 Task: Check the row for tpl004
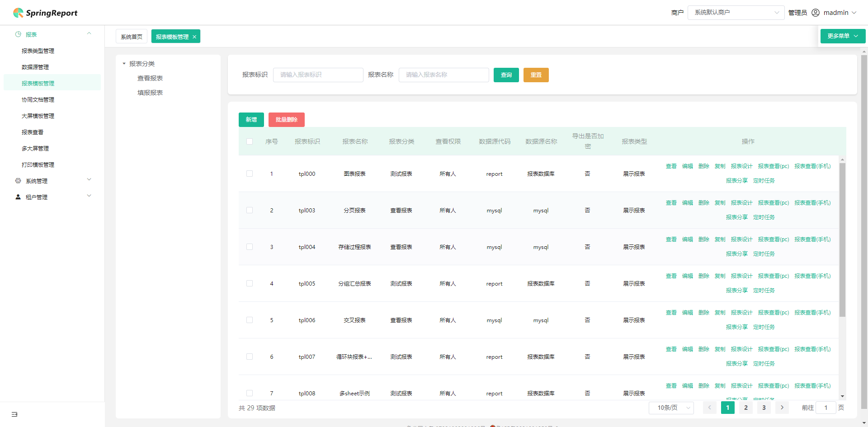[250, 247]
